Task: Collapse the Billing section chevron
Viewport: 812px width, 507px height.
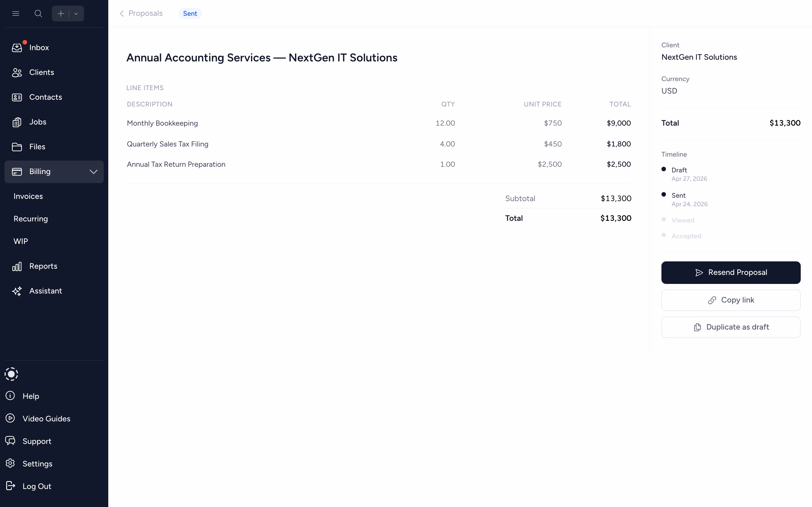Action: (x=93, y=172)
